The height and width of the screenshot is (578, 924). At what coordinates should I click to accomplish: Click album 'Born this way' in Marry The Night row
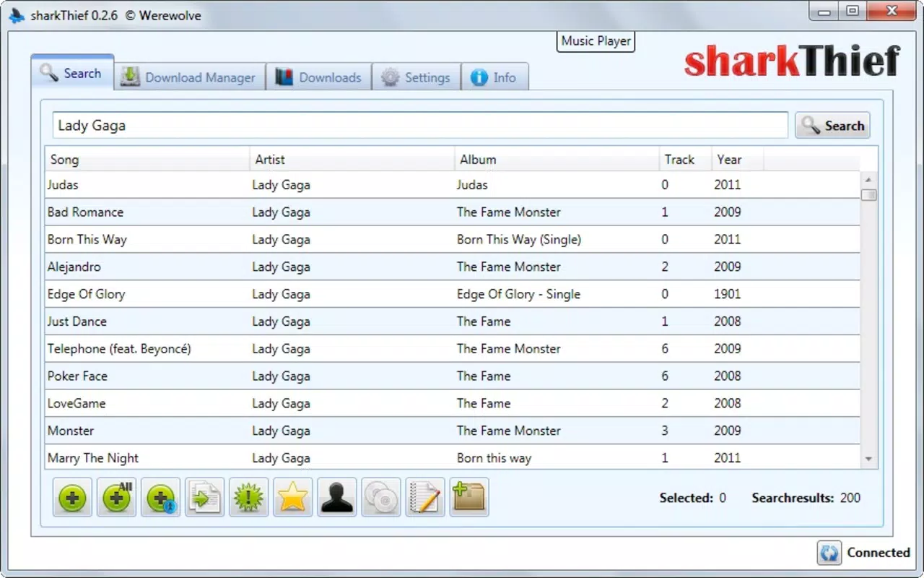(x=494, y=458)
